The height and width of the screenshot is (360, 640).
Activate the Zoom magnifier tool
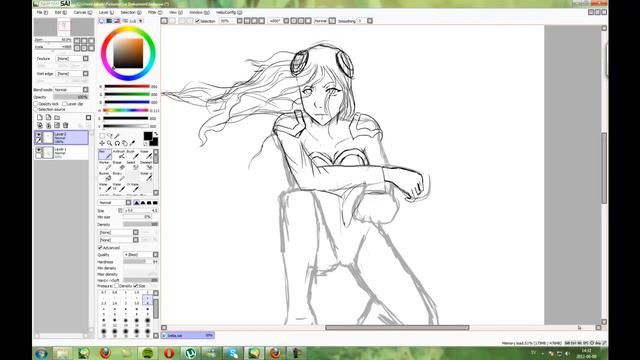point(109,143)
